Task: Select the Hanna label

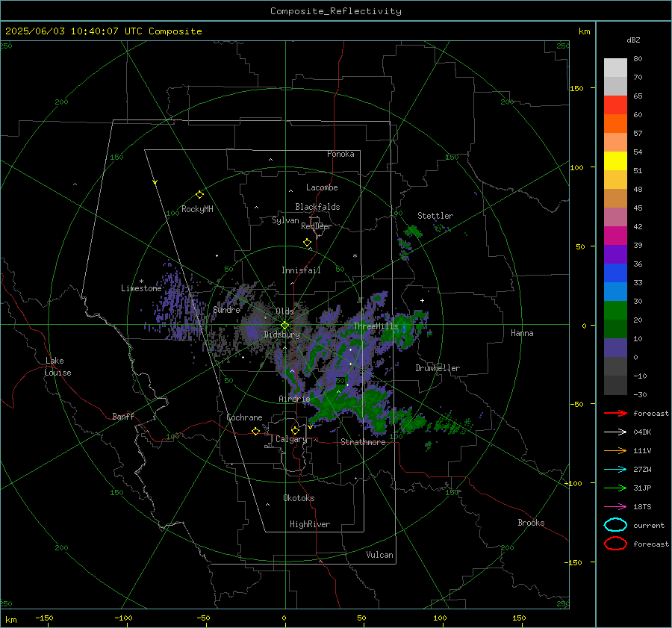Action: click(x=522, y=333)
